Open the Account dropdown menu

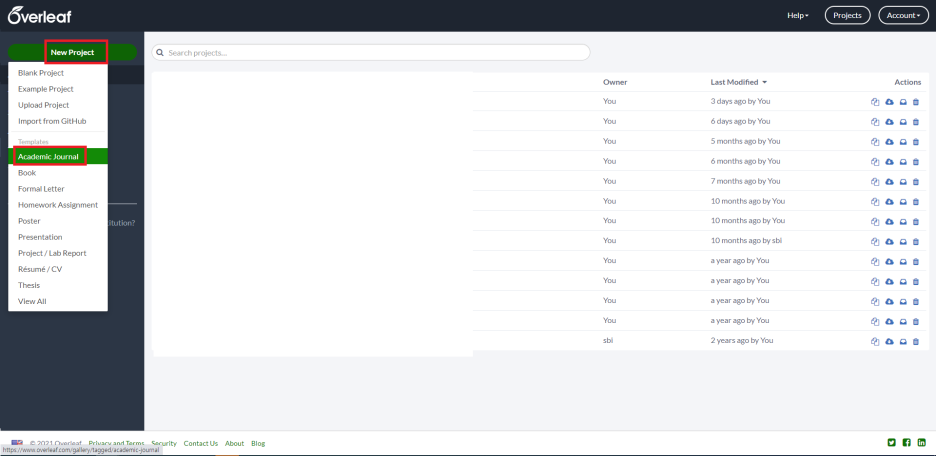903,16
